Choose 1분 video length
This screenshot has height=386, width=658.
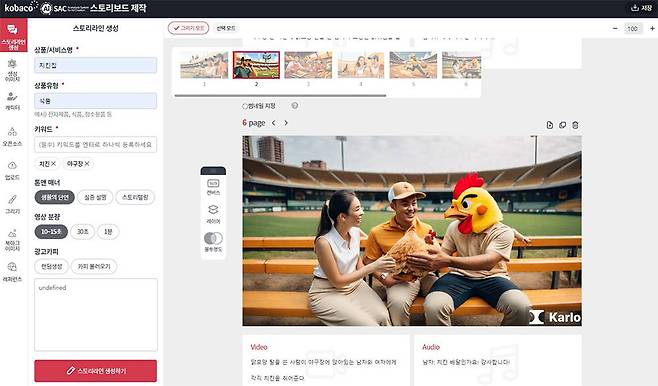coord(108,232)
